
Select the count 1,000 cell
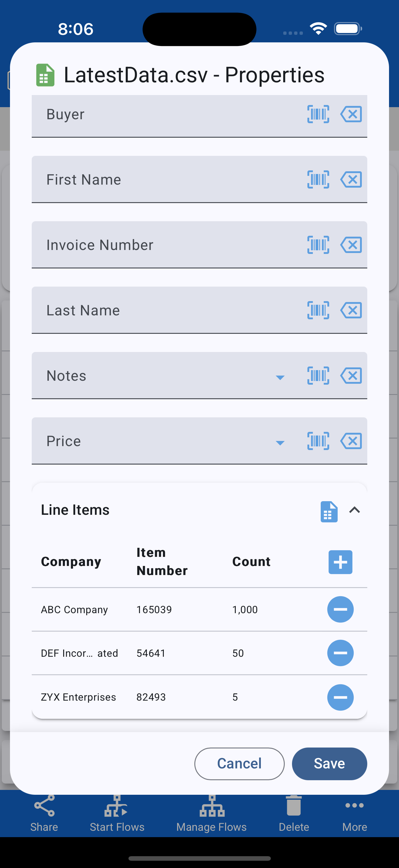tap(245, 610)
